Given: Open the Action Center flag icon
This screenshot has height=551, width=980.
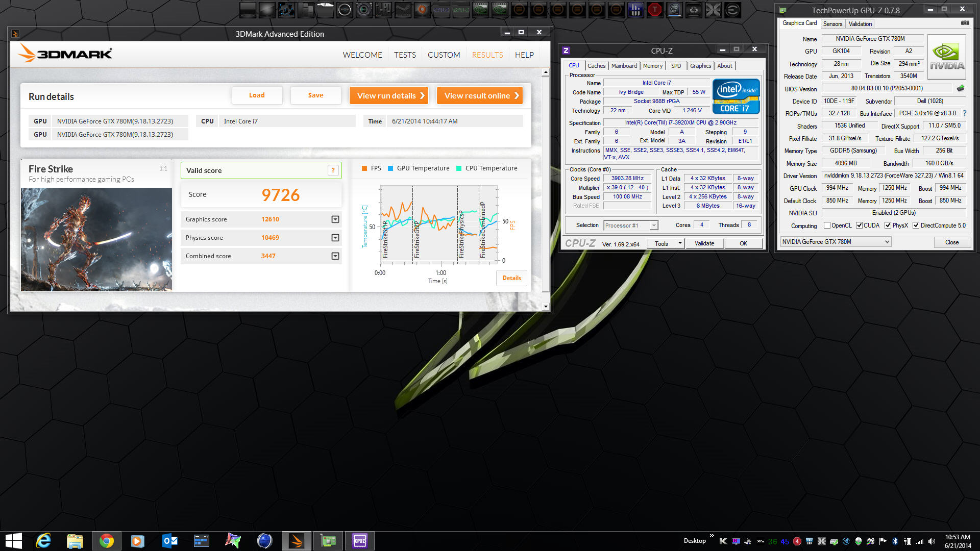Looking at the screenshot, I should (x=883, y=541).
